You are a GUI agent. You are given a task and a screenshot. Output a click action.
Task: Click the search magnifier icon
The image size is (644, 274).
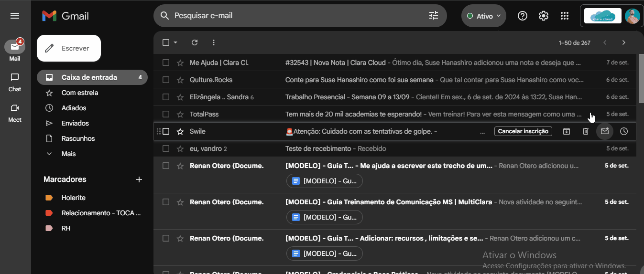[164, 16]
